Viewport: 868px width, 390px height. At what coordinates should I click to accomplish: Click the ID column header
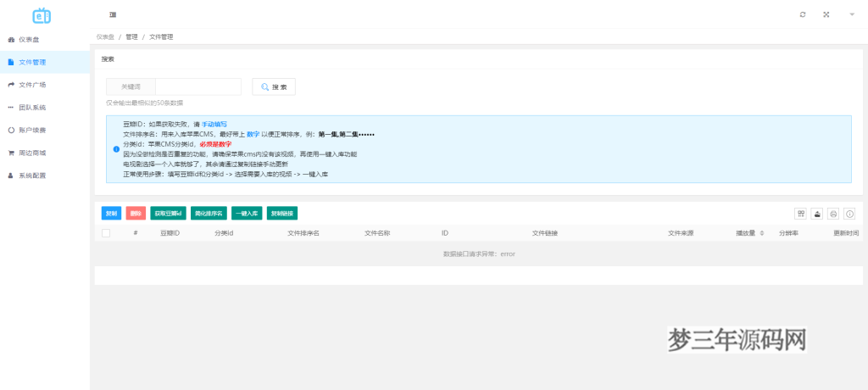(444, 233)
